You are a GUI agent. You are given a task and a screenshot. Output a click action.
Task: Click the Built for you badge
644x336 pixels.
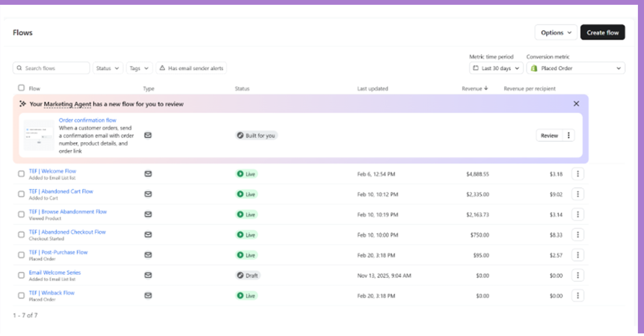pyautogui.click(x=256, y=136)
